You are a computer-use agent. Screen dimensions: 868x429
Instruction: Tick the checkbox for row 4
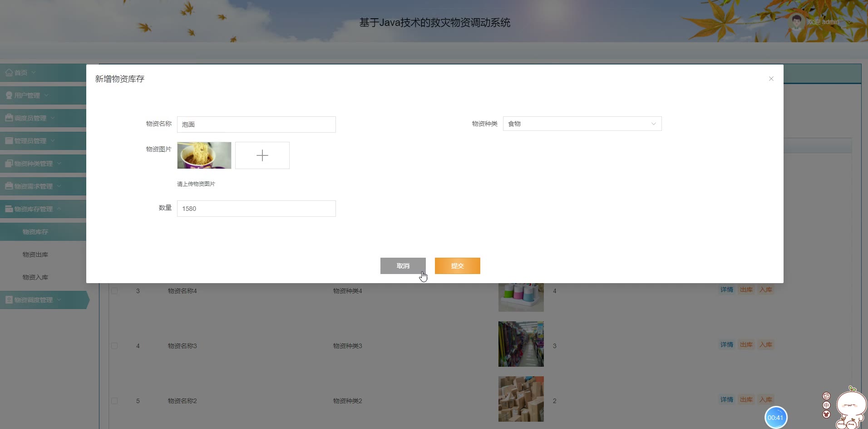click(x=114, y=346)
